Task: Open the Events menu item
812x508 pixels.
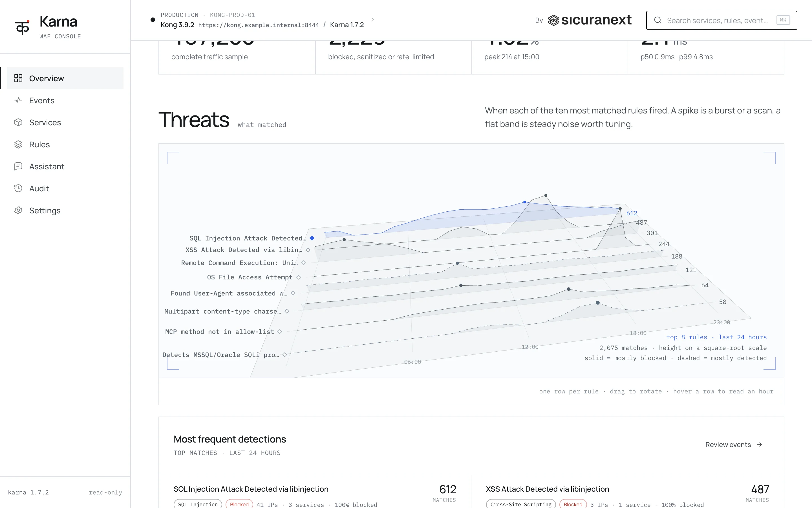Action: pos(65,100)
